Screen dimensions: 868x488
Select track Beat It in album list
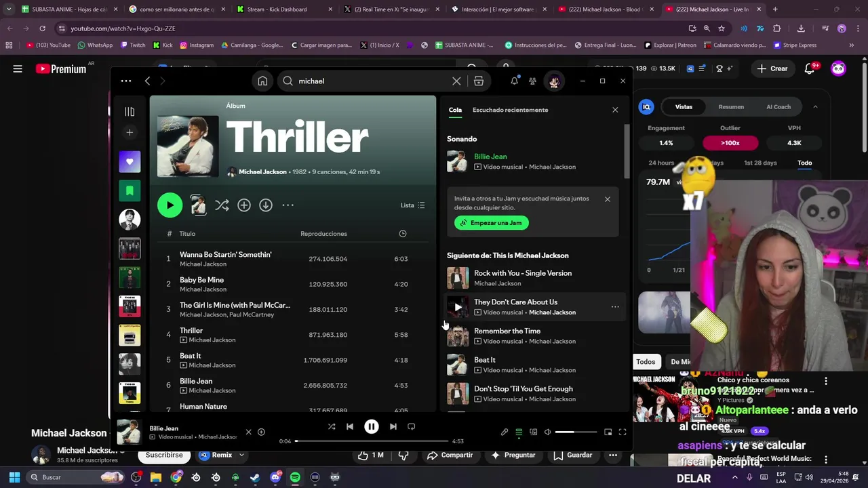292,360
